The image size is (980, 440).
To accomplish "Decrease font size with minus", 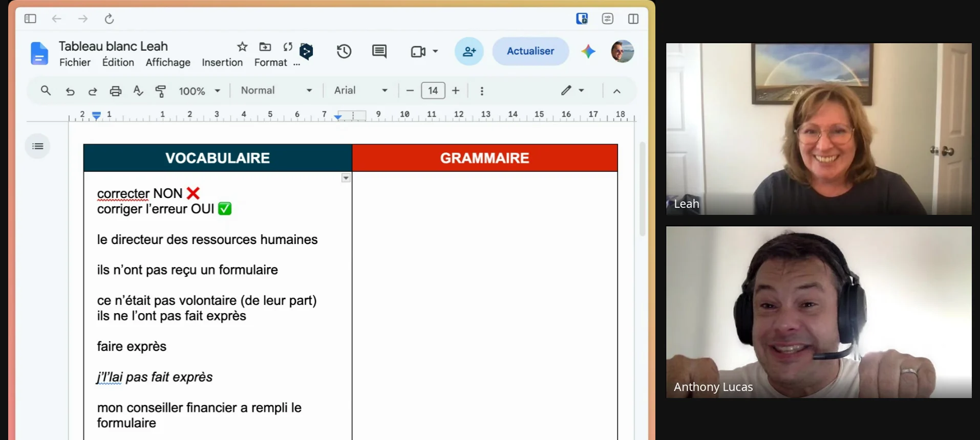I will click(410, 91).
